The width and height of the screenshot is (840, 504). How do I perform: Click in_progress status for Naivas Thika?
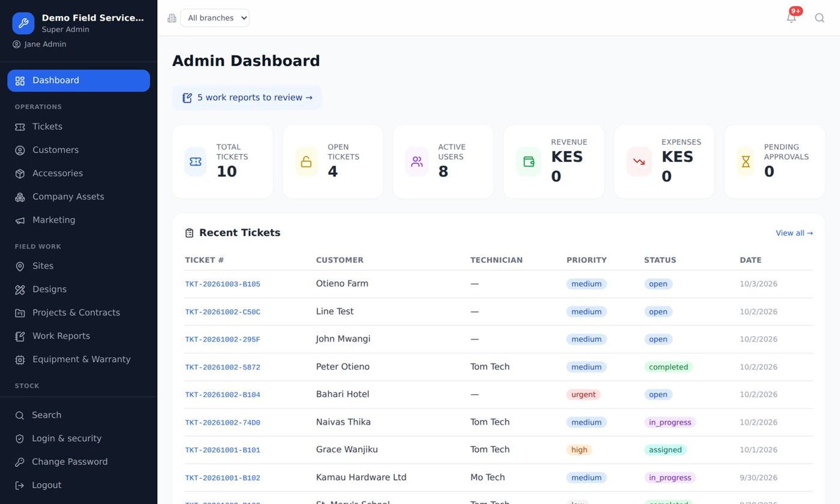pos(670,422)
